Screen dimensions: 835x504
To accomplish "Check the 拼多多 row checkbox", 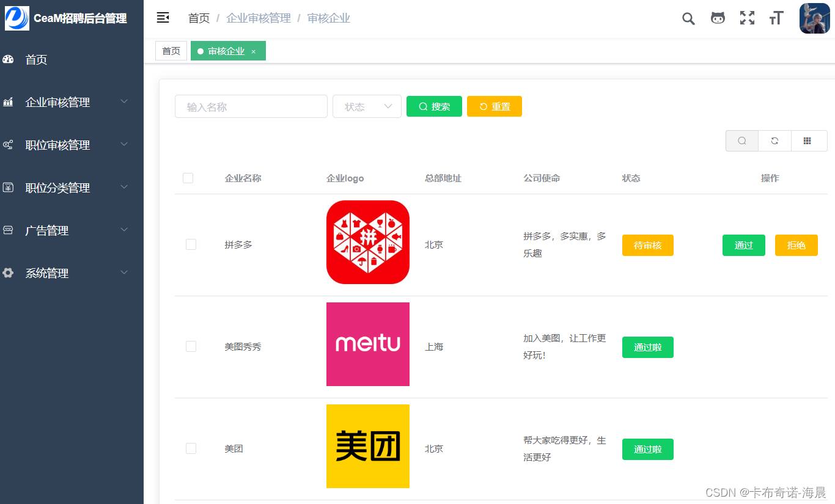I will pos(191,244).
